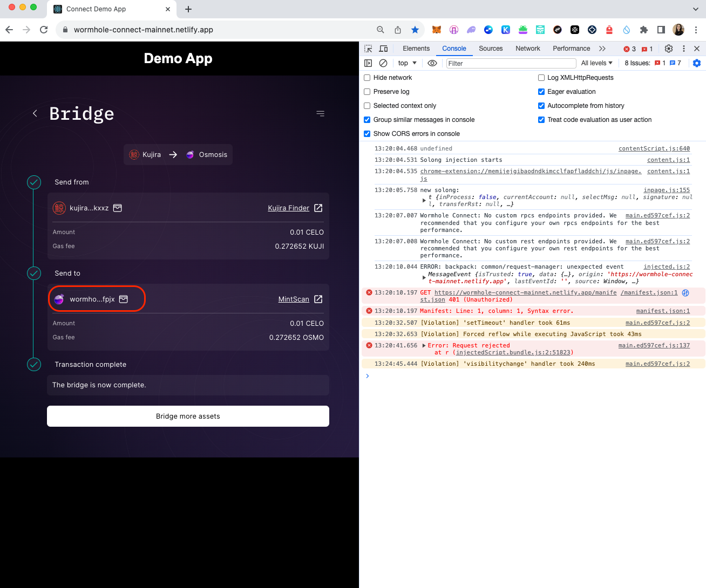The height and width of the screenshot is (588, 706).
Task: Toggle the device emulation toolbar
Action: coord(383,49)
